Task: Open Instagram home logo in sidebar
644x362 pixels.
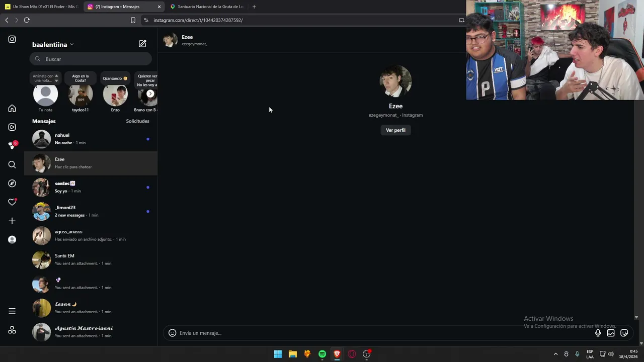Action: click(x=12, y=39)
